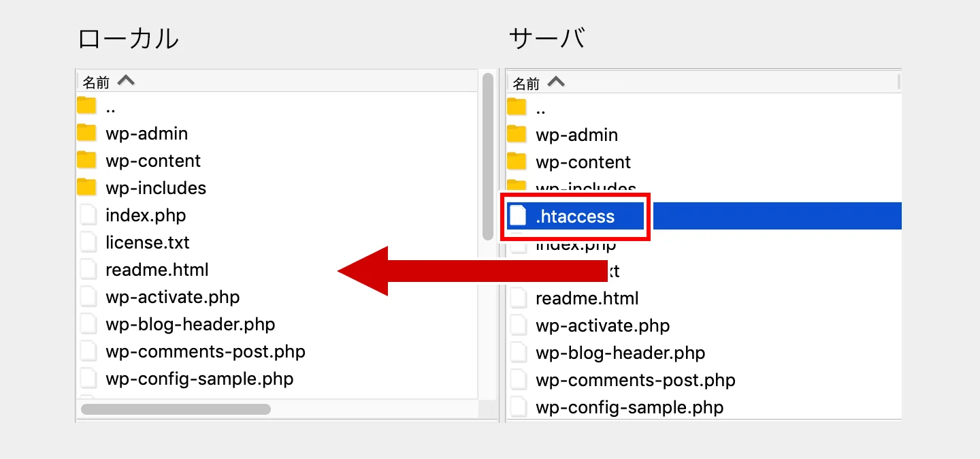Select server file name 'readme.html'

[x=587, y=298]
